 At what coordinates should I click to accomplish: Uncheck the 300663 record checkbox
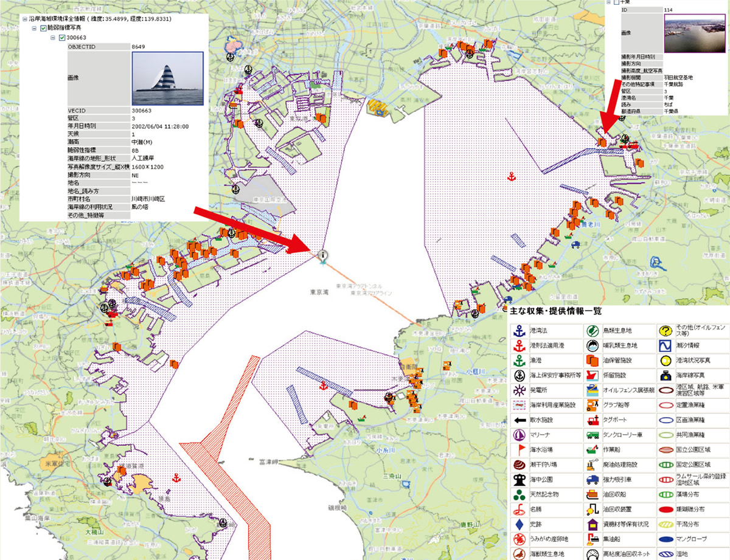[62, 38]
